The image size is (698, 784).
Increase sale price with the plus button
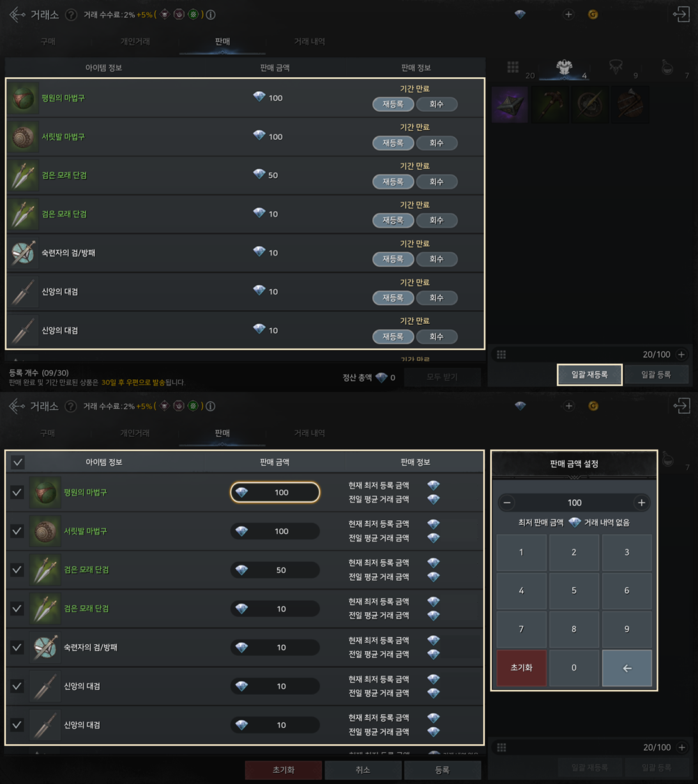click(641, 503)
